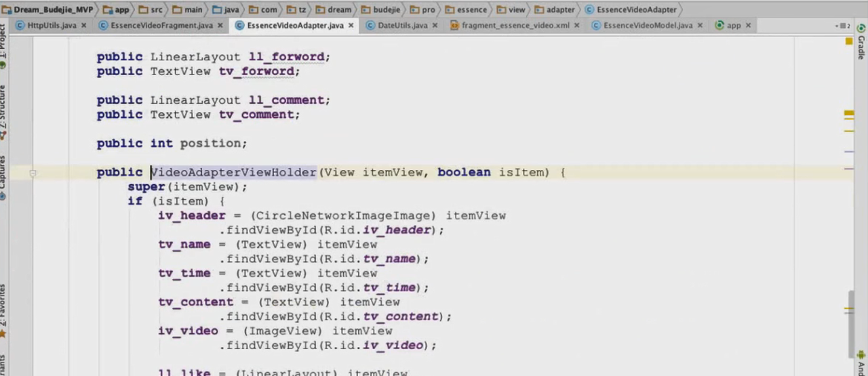Close the HttpUtils.java tab
Image resolution: width=868 pixels, height=376 pixels.
click(x=83, y=26)
